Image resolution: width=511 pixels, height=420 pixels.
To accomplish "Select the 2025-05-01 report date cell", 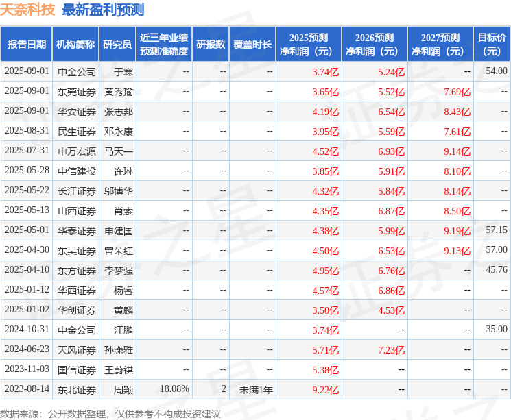I will [27, 230].
